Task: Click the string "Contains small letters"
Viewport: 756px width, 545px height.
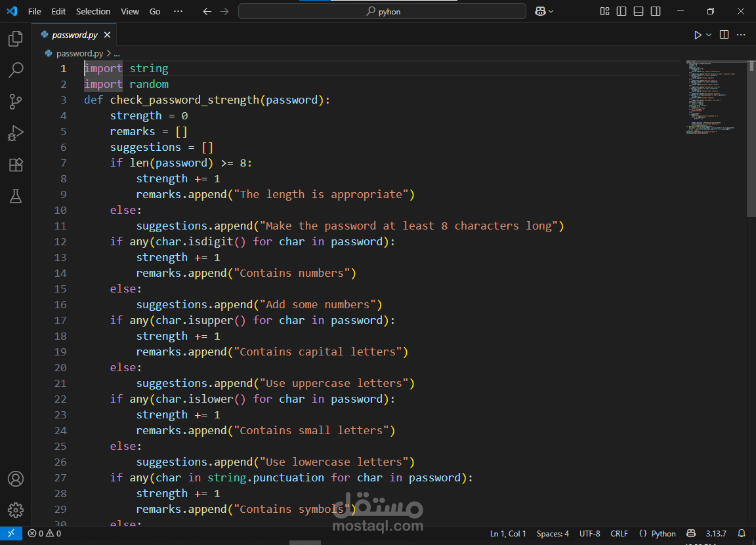Action: click(312, 430)
